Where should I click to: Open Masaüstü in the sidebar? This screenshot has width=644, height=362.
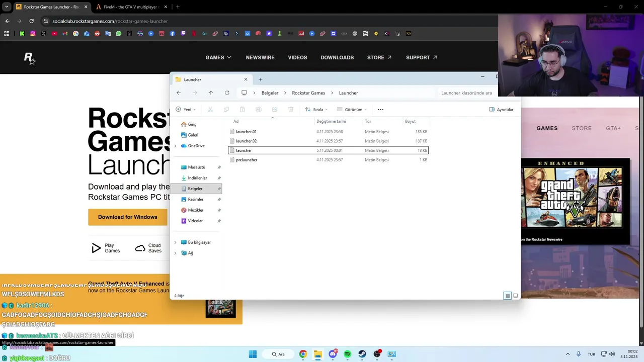coord(196,167)
